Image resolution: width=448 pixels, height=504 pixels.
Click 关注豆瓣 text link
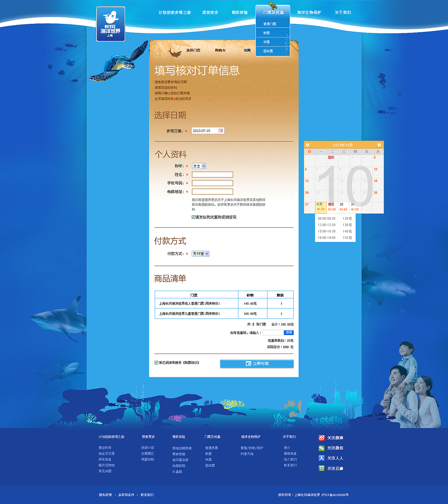pyautogui.click(x=335, y=468)
